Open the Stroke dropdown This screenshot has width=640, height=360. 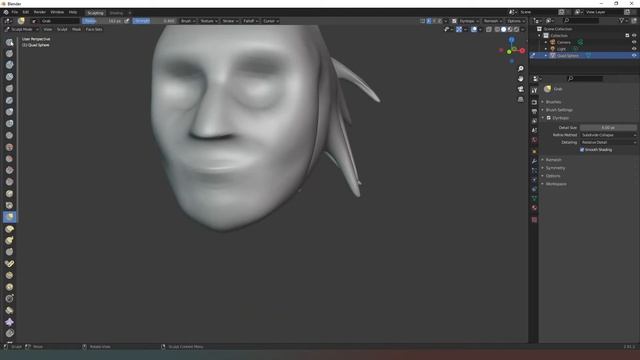coord(230,21)
